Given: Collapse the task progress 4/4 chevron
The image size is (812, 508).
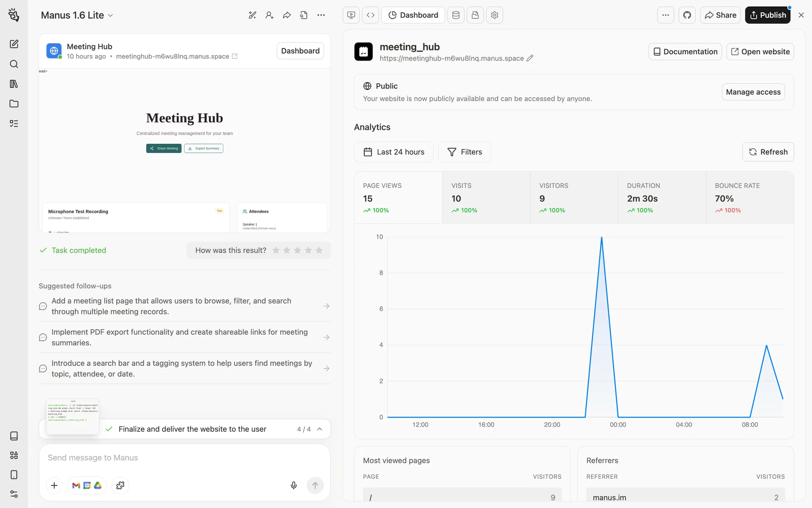Looking at the screenshot, I should point(320,429).
